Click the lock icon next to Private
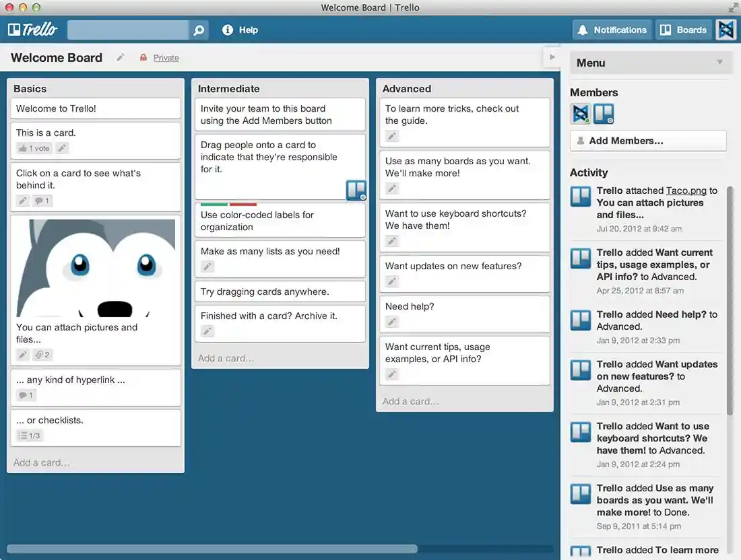Viewport: 741px width, 560px height. (143, 58)
